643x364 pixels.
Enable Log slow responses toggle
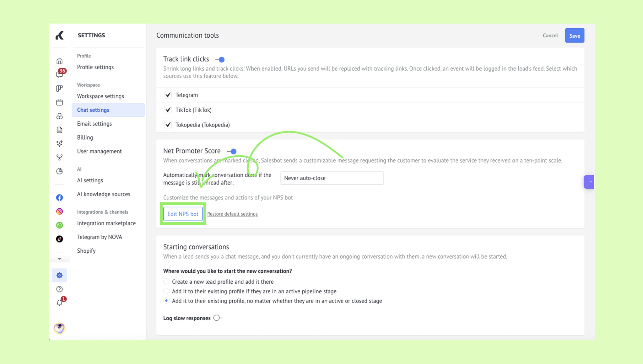pyautogui.click(x=218, y=318)
